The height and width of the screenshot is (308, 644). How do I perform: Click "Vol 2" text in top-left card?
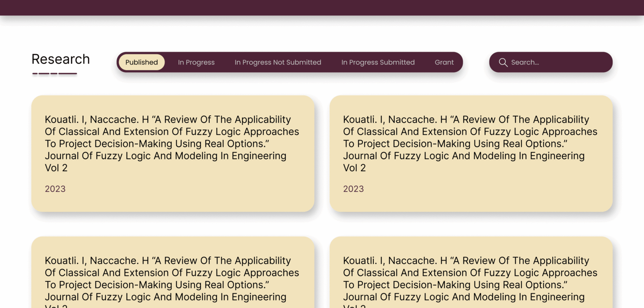tap(56, 168)
